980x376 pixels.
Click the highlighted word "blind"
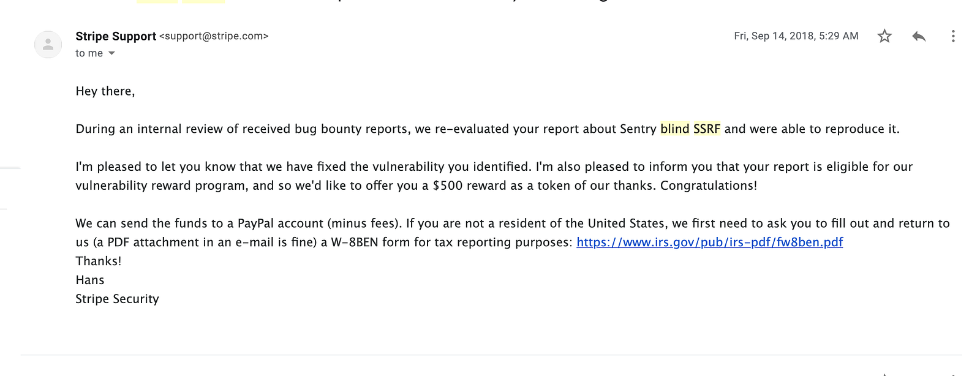(674, 129)
